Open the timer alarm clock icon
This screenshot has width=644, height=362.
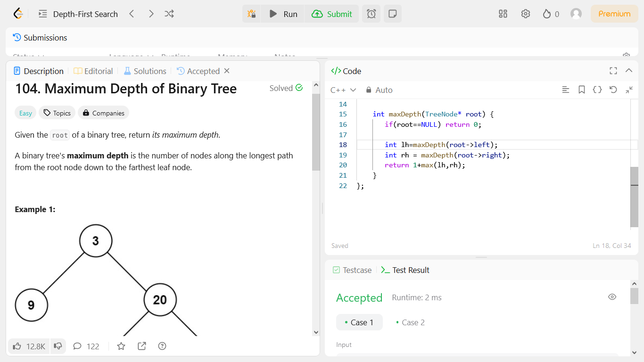point(371,14)
